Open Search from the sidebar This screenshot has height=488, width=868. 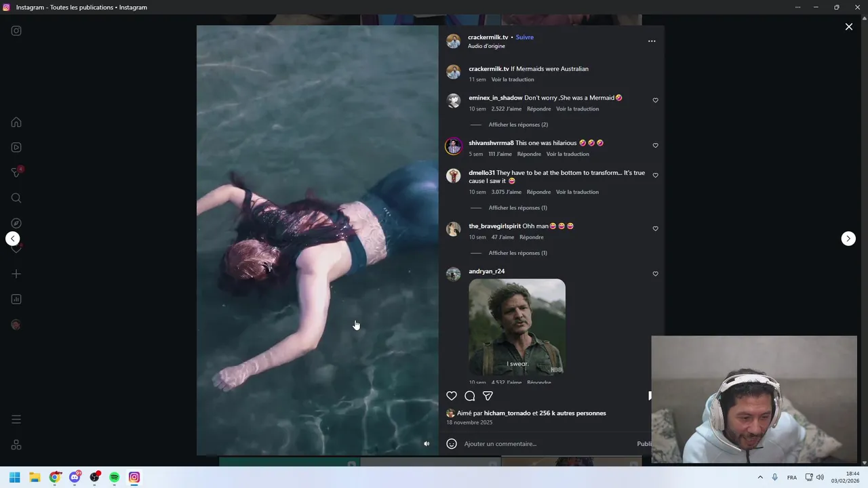click(x=16, y=198)
